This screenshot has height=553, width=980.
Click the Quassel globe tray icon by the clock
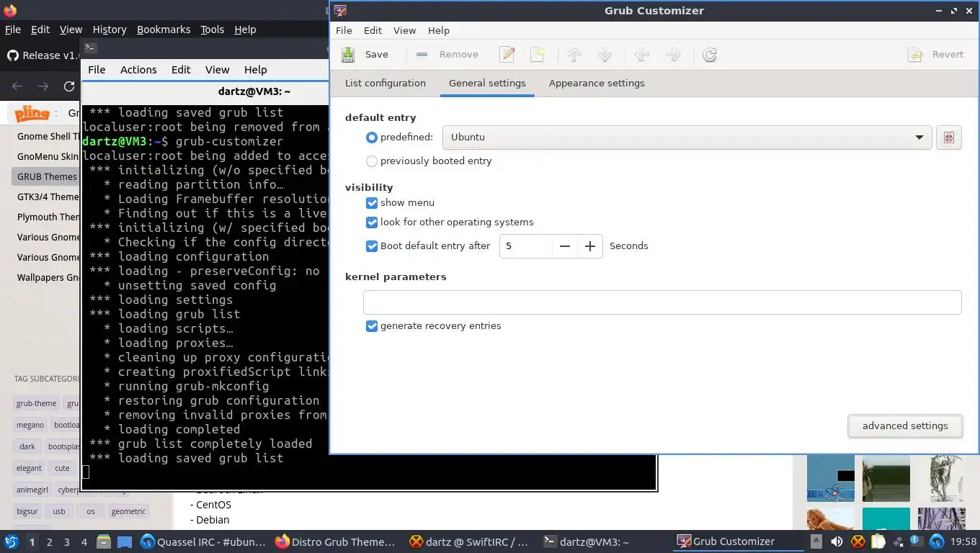(937, 541)
